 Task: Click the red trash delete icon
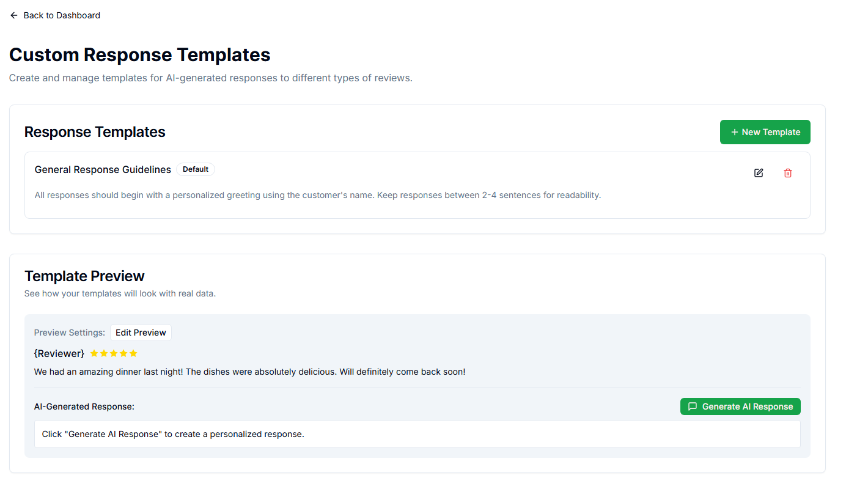[787, 173]
